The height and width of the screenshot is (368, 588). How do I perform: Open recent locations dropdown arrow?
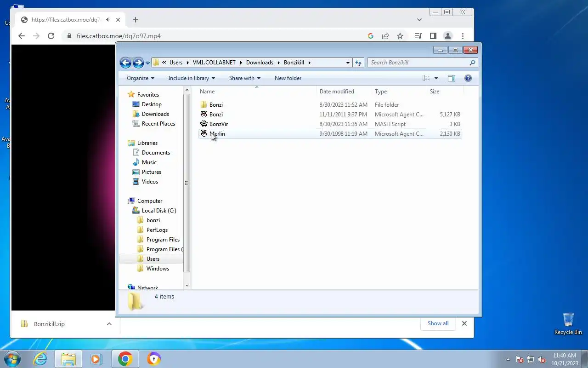pos(147,63)
